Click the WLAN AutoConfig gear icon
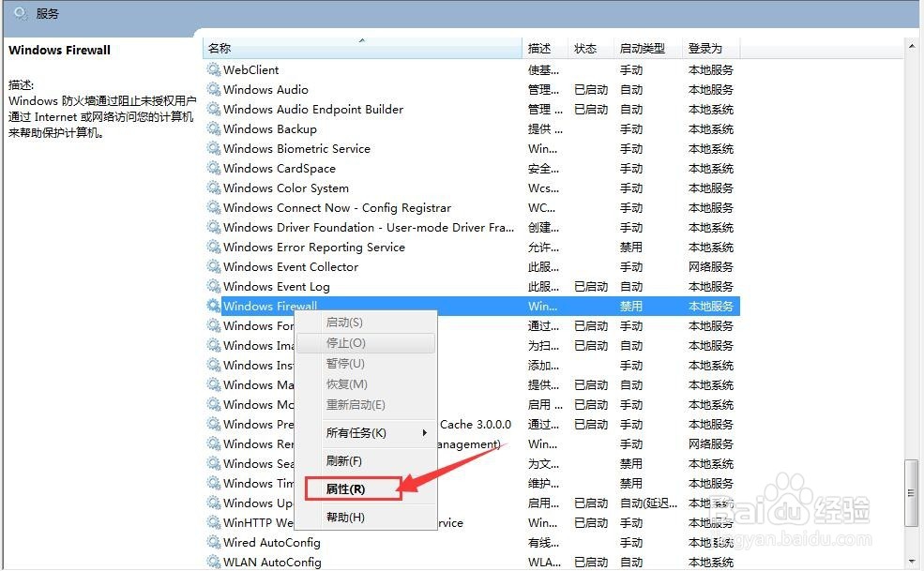The width and height of the screenshot is (924, 571). point(213,562)
